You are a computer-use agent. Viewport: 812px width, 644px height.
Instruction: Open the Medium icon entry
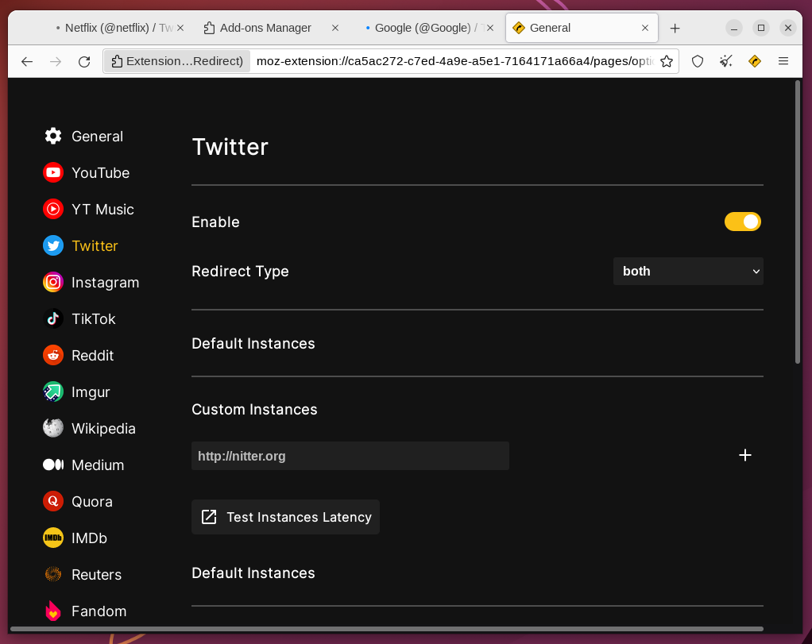point(52,465)
